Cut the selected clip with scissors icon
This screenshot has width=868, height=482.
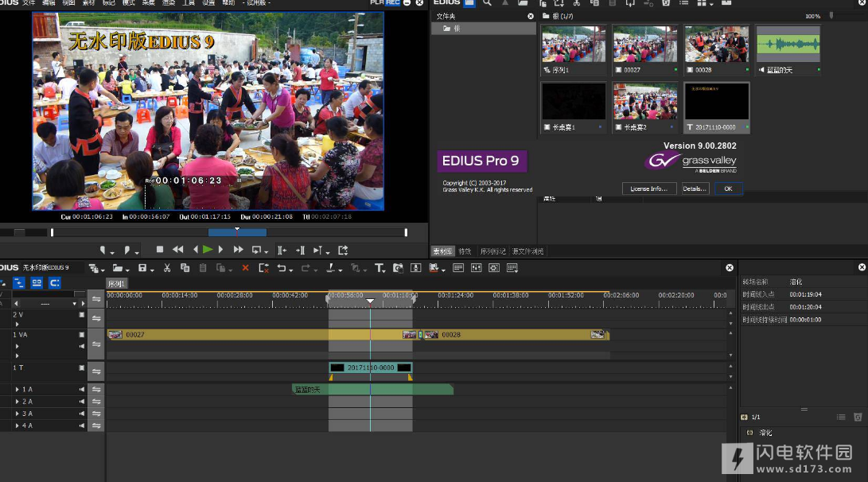166,268
